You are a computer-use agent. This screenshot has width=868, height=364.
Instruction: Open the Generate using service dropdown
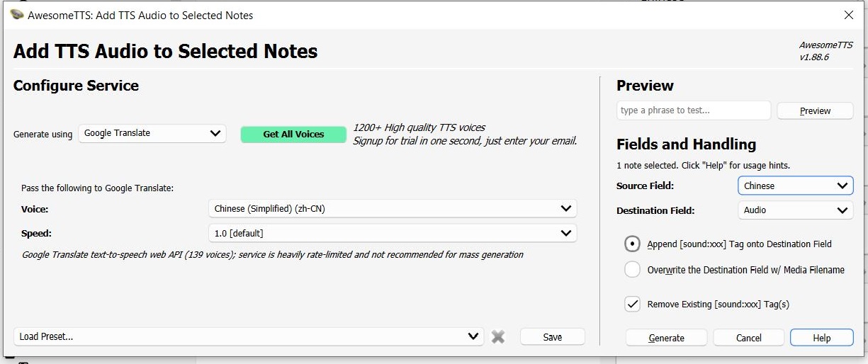point(152,133)
